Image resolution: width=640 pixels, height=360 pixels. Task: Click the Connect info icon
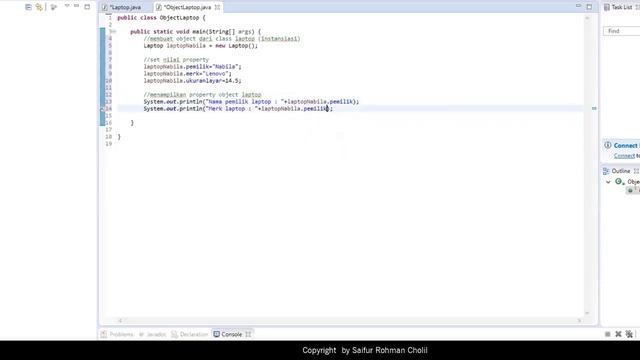pos(608,145)
